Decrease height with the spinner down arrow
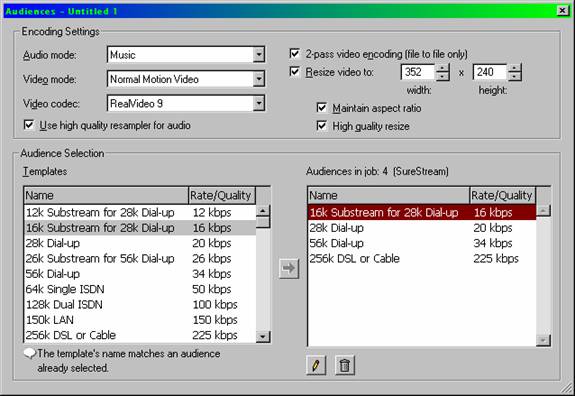This screenshot has height=396, width=575. 514,76
